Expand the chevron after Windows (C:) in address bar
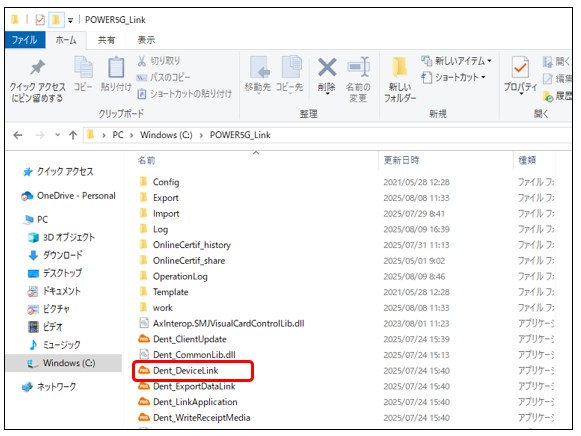 [x=201, y=135]
